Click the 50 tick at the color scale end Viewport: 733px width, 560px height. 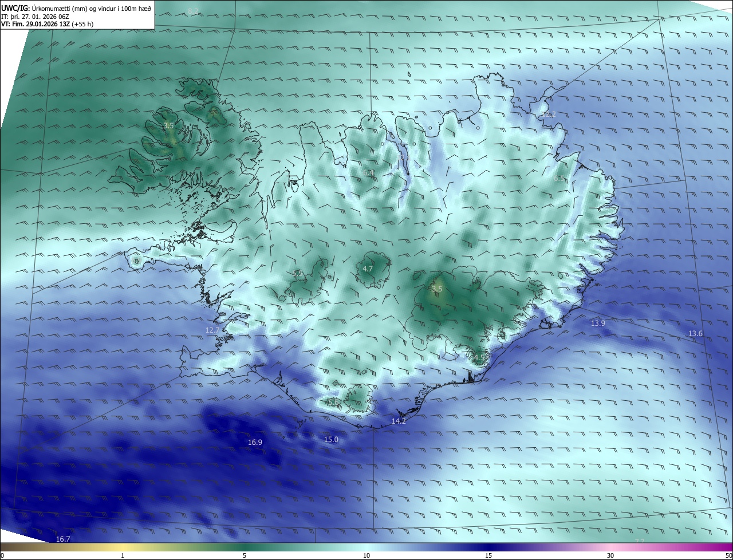728,556
